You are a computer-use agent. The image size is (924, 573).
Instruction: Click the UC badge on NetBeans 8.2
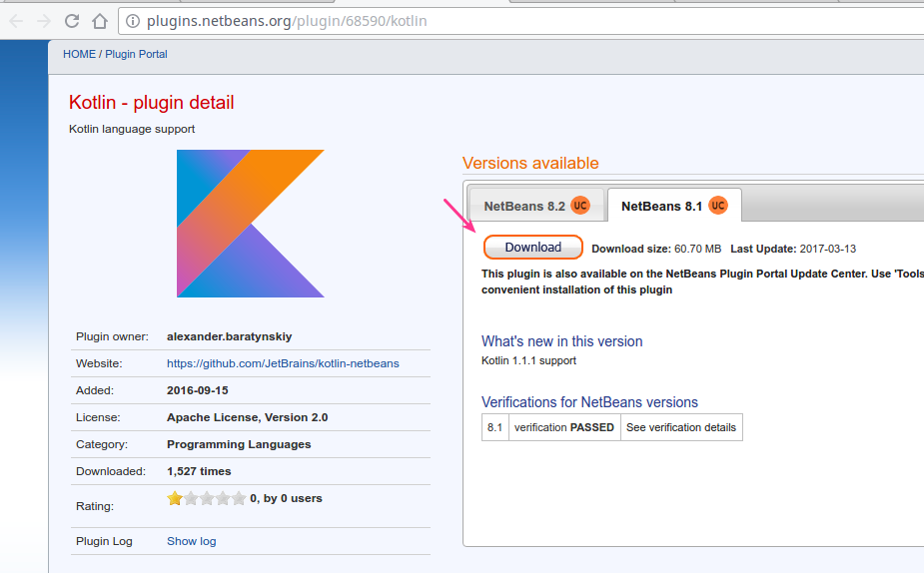580,206
